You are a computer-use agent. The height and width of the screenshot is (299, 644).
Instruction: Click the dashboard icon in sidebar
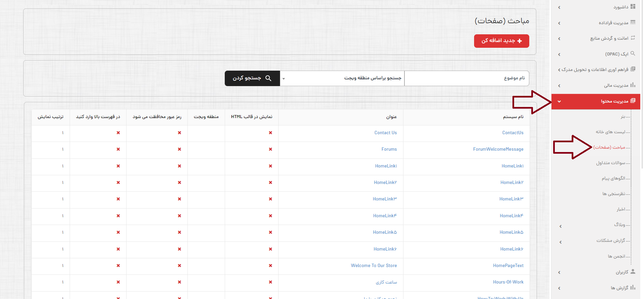(x=633, y=7)
